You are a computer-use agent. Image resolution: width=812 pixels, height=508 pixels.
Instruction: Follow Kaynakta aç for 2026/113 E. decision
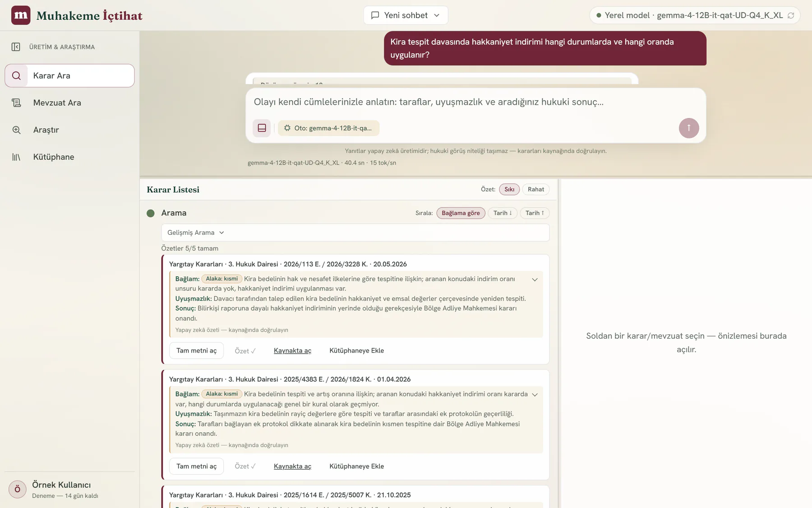(292, 351)
